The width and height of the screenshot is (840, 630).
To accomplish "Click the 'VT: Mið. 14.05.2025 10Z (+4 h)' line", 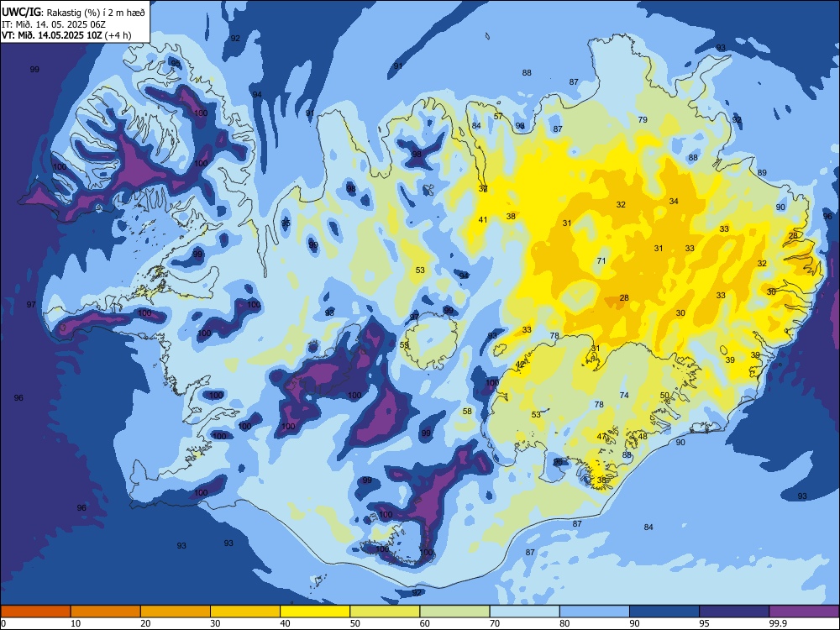I will click(x=66, y=35).
